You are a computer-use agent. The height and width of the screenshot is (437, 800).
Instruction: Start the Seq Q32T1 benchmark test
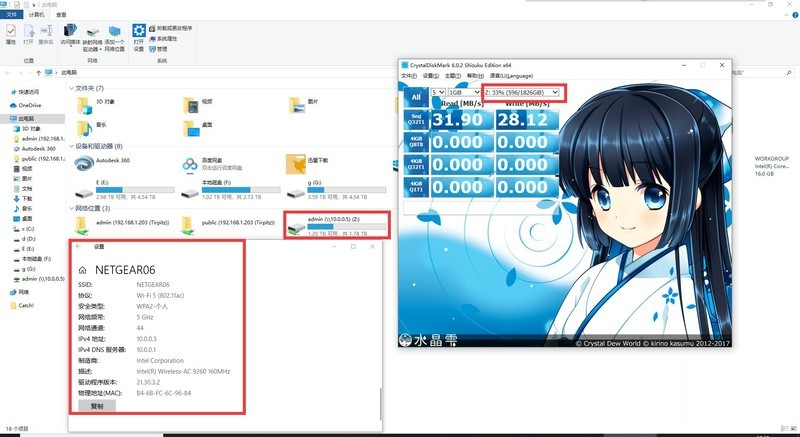tap(416, 119)
